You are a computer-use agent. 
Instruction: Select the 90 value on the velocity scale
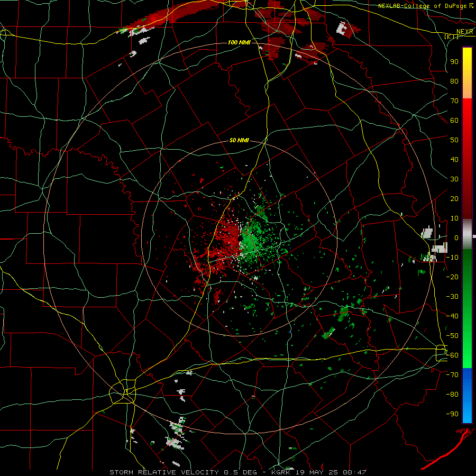point(454,62)
